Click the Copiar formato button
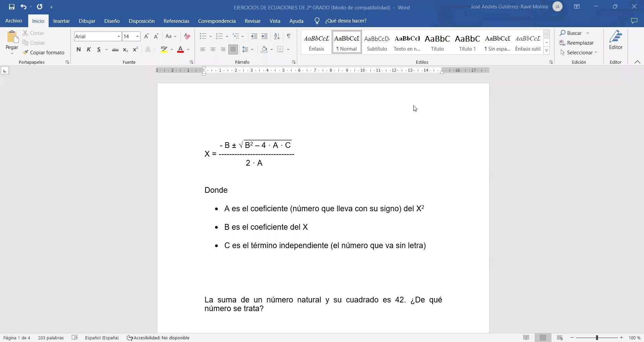Viewport: 644px width, 342px height. coord(44,53)
